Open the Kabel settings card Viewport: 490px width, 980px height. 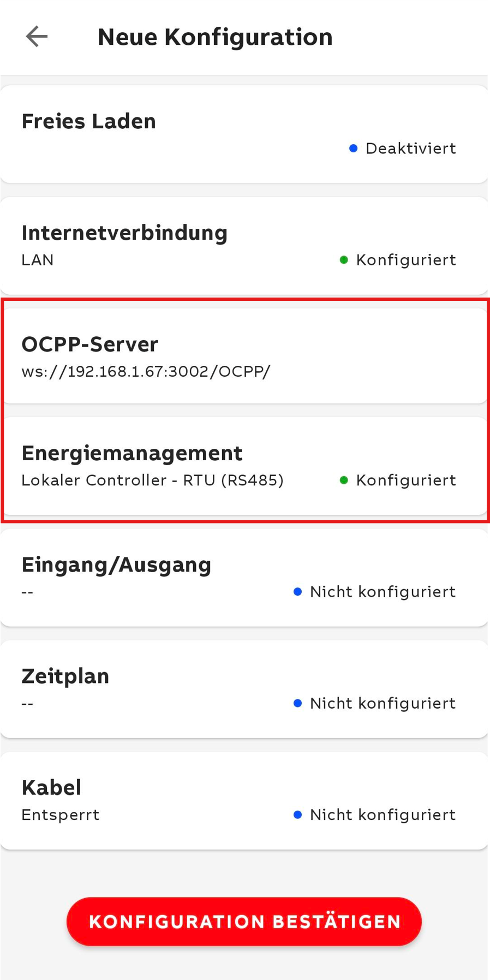[x=52, y=788]
